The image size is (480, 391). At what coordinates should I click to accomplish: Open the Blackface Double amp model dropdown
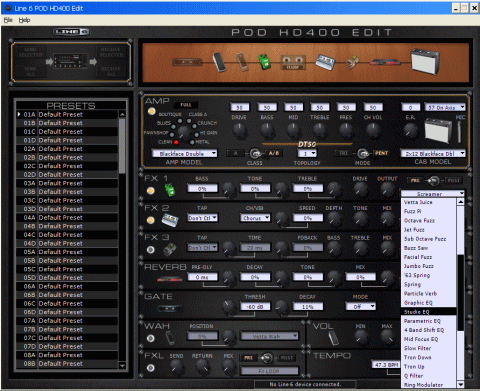point(184,153)
